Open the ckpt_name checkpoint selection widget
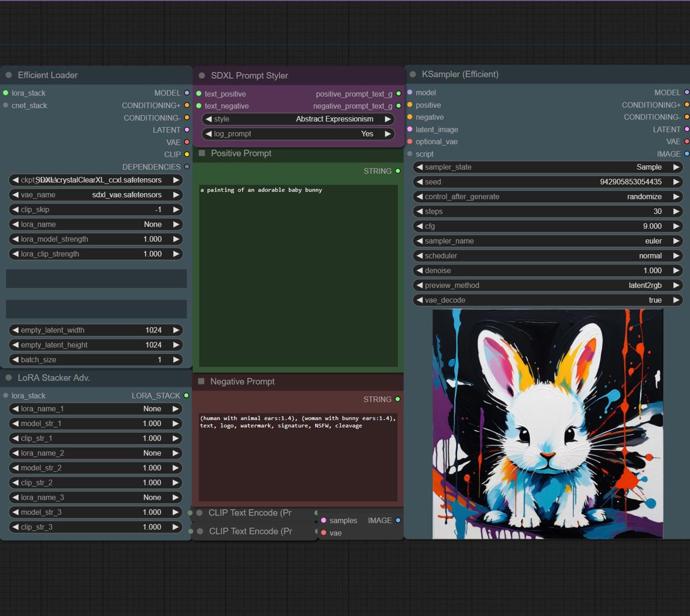 [x=95, y=179]
